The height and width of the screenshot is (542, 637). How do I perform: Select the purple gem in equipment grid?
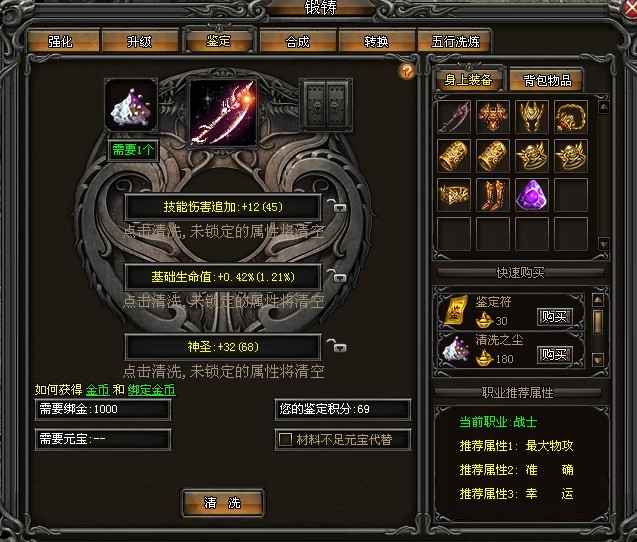click(x=532, y=195)
